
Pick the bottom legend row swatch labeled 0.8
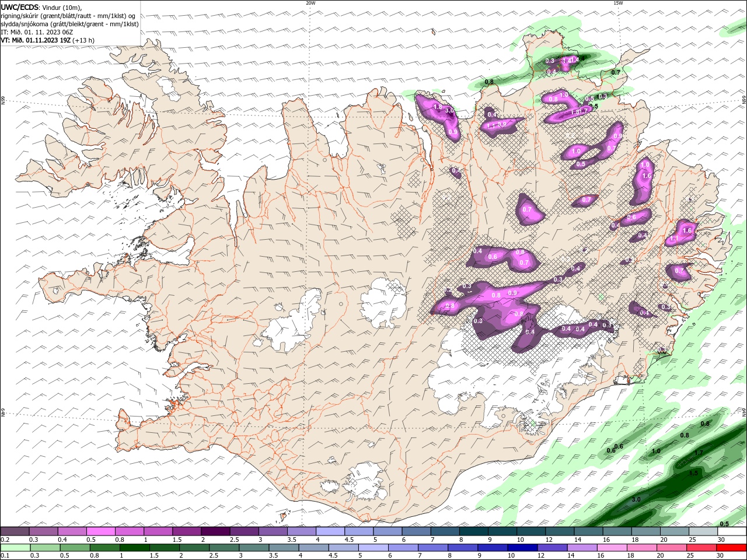click(104, 548)
